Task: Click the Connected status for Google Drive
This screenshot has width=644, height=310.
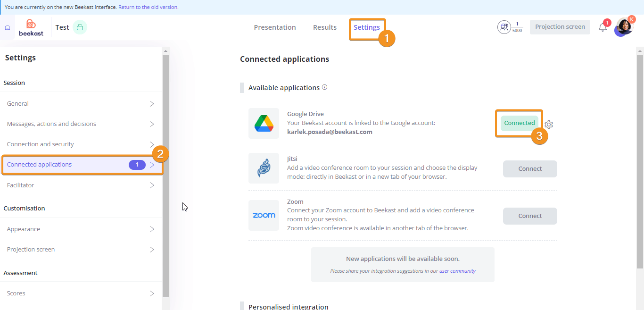Action: [x=520, y=123]
